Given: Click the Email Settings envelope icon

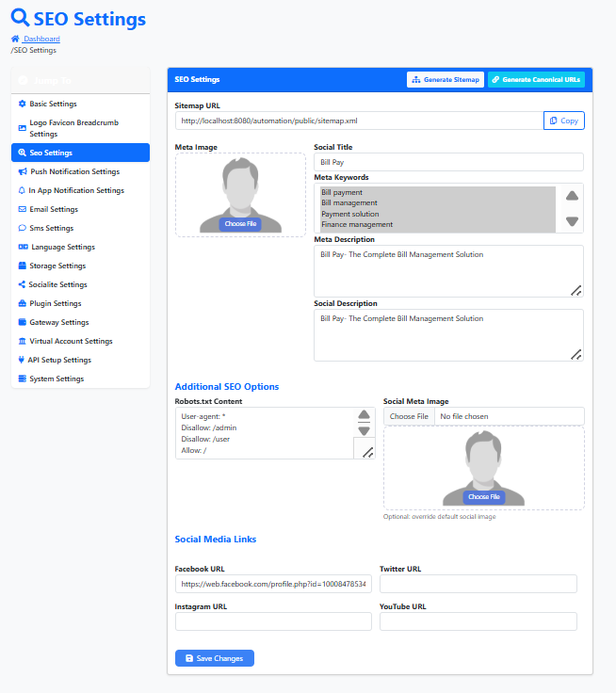Looking at the screenshot, I should pyautogui.click(x=22, y=209).
